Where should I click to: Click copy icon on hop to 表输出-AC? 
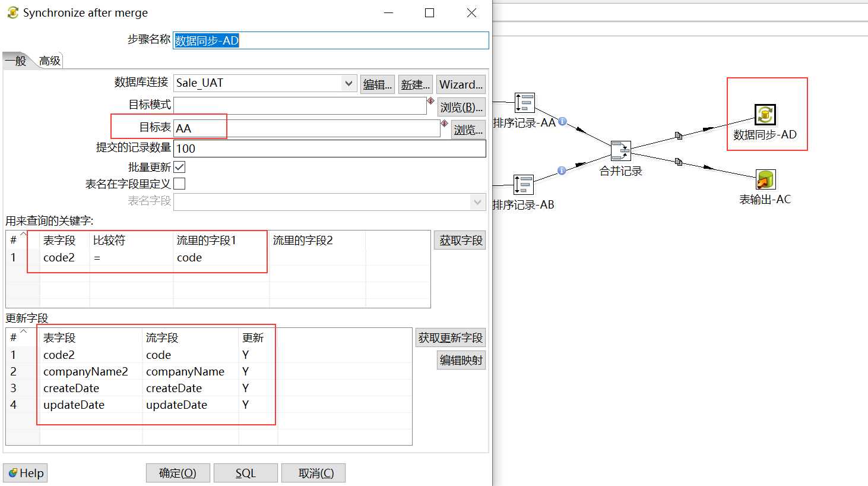click(x=679, y=162)
